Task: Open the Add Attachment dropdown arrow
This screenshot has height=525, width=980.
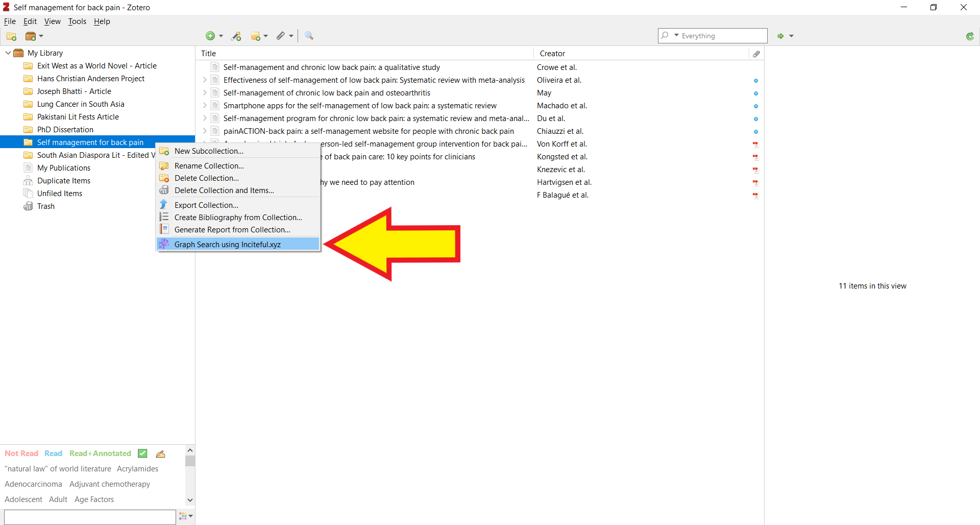Action: tap(291, 36)
